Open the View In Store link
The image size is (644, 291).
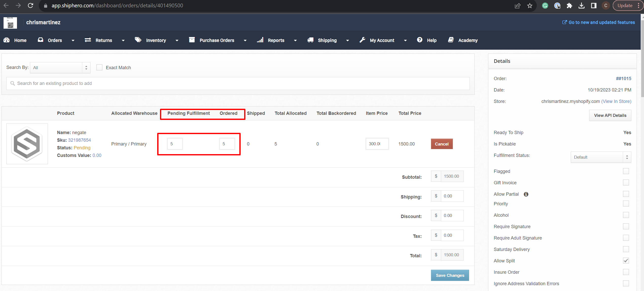point(616,101)
